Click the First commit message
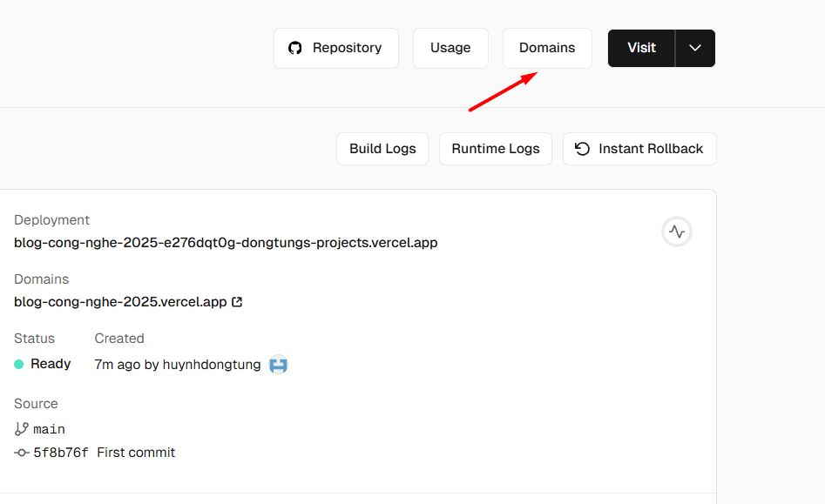Viewport: 825px width, 504px height. coord(136,452)
